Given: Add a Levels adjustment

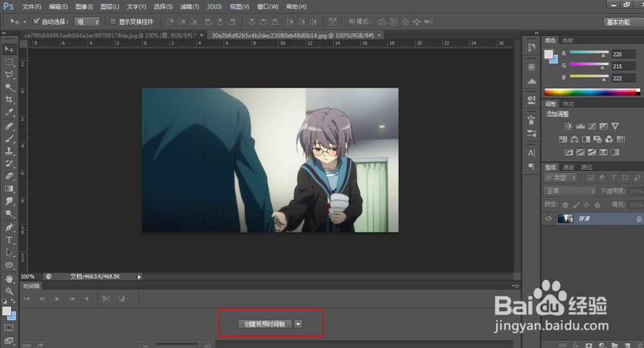Looking at the screenshot, I should pyautogui.click(x=580, y=126).
